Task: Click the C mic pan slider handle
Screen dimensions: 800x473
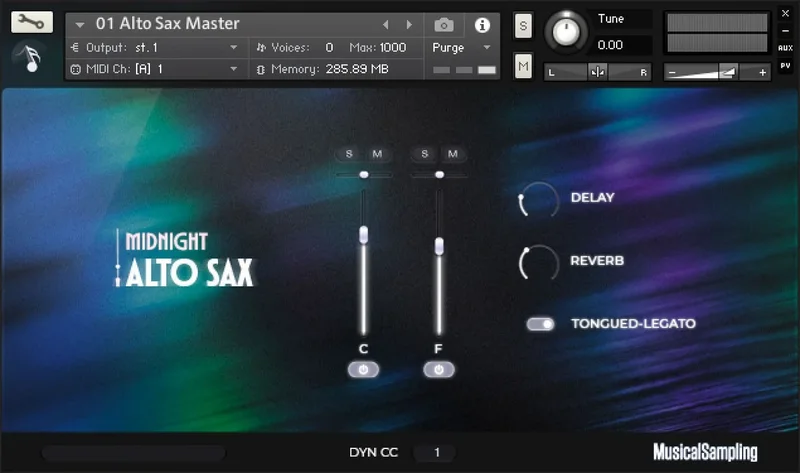Action: [364, 175]
